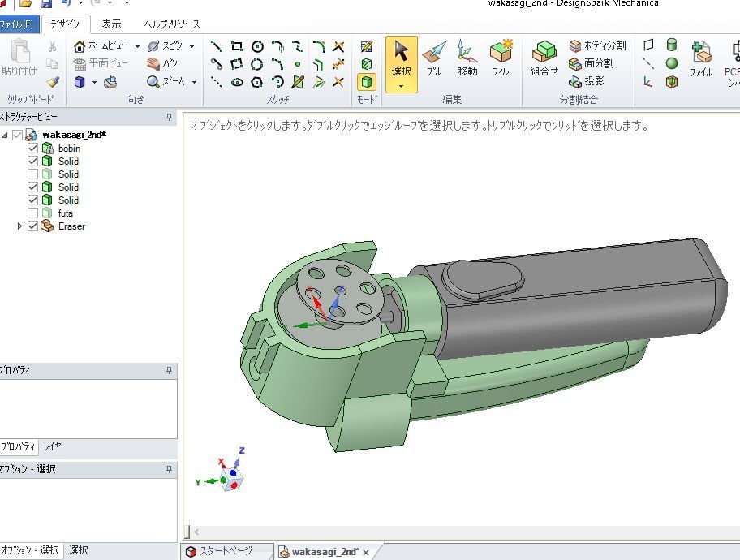The width and height of the screenshot is (740, 560).
Task: Pick the circle sketch tool
Action: pyautogui.click(x=257, y=46)
